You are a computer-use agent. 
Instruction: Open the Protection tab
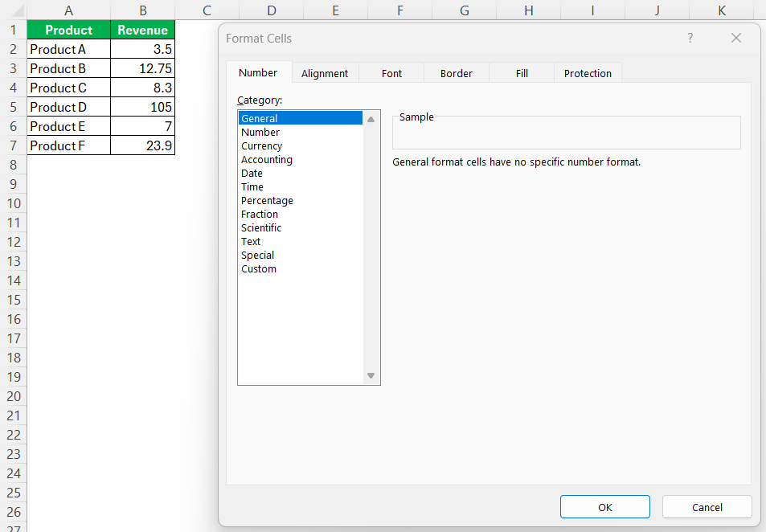(588, 73)
